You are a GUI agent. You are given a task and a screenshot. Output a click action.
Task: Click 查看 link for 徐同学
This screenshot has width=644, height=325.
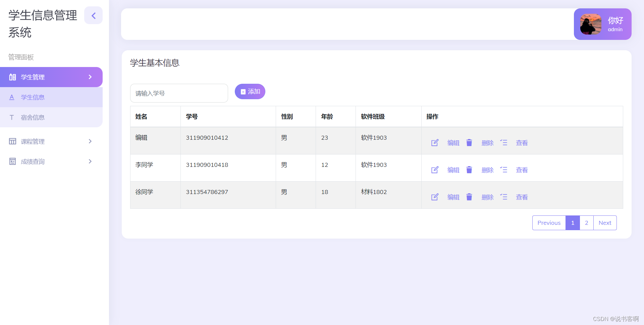522,197
